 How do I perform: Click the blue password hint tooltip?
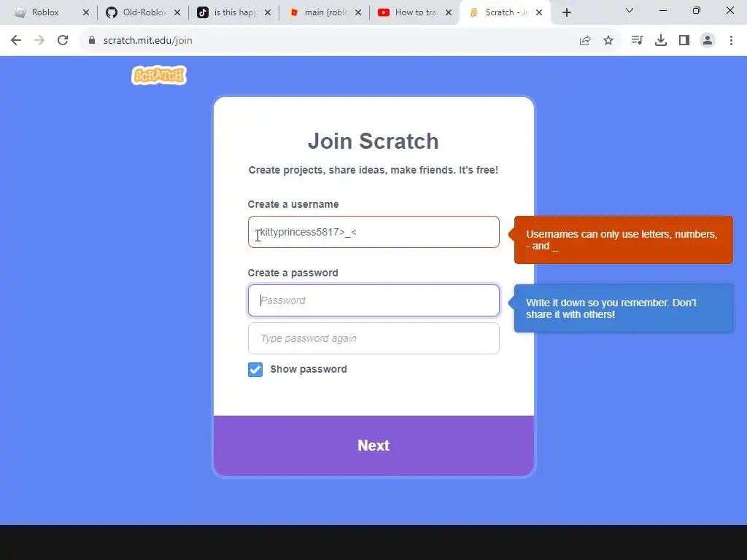click(x=624, y=308)
